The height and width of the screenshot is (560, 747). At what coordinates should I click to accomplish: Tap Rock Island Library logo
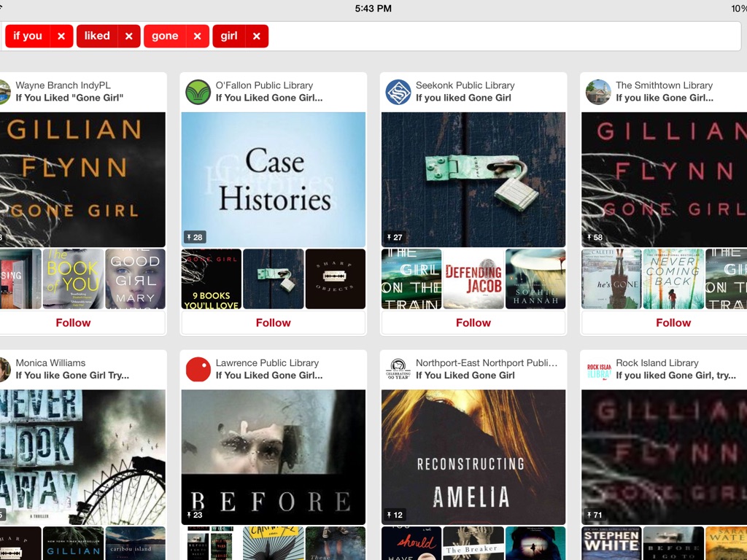click(598, 370)
